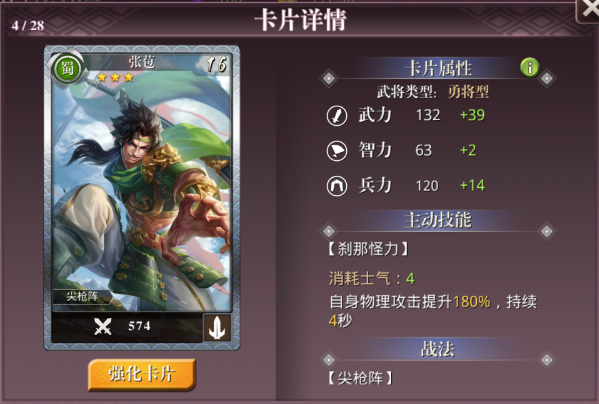Click the three star rating on the card
This screenshot has width=599, height=404.
pos(115,78)
